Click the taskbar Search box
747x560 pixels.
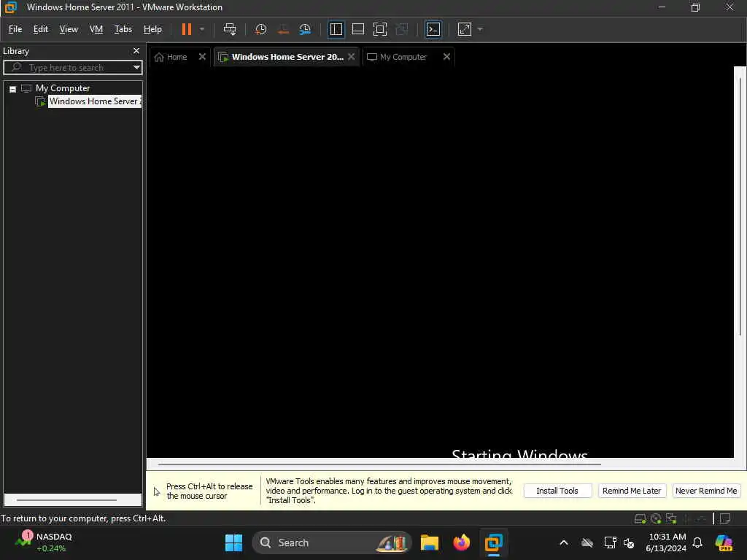332,542
